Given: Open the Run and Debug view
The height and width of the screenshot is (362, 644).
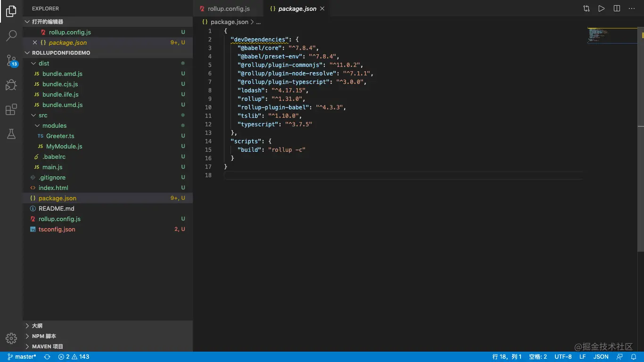Looking at the screenshot, I should point(11,85).
